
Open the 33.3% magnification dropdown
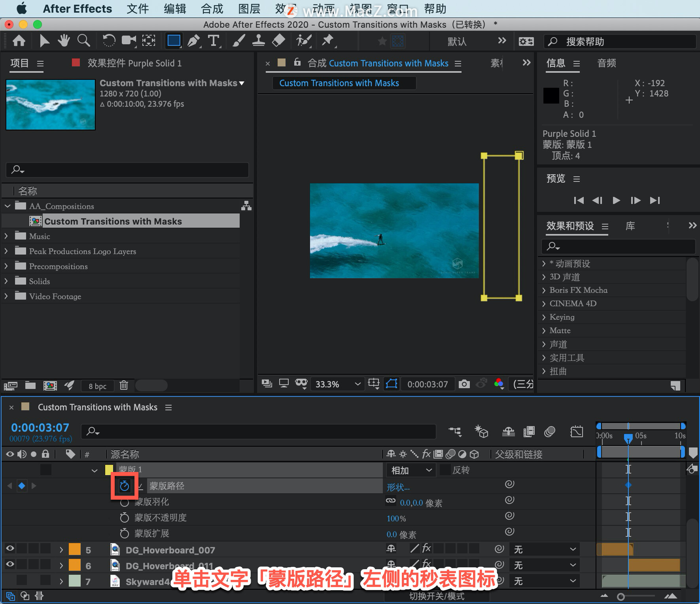point(337,384)
